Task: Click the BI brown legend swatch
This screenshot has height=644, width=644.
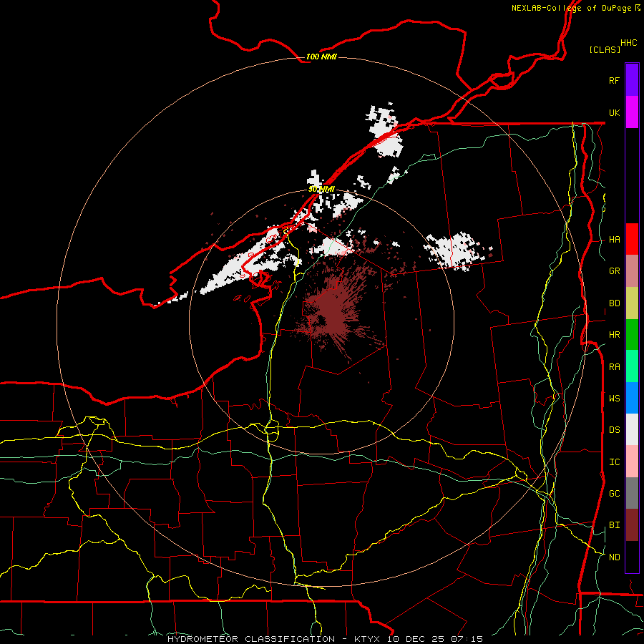Action: click(632, 525)
